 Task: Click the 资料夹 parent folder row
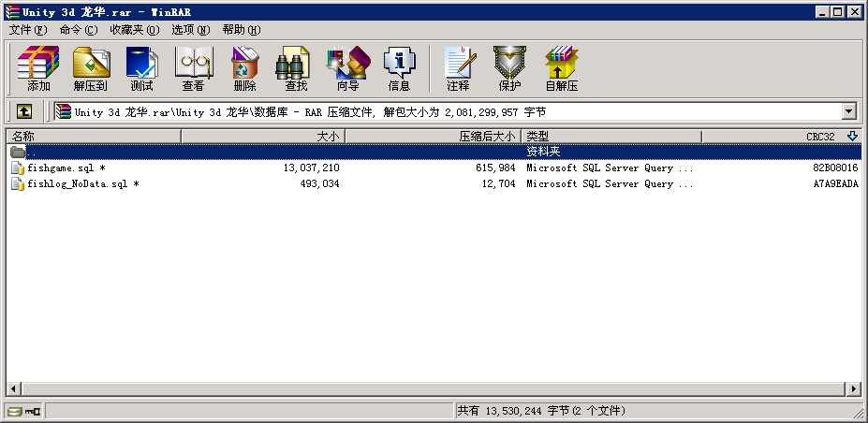point(434,152)
